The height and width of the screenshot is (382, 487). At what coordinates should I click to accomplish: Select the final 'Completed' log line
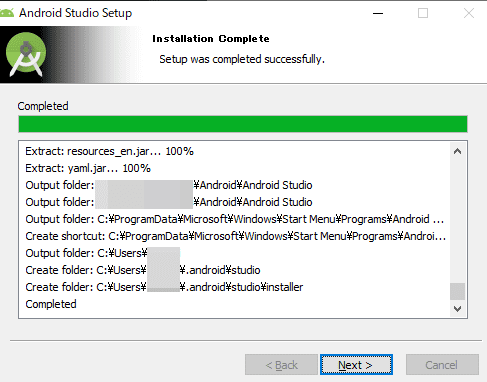click(x=51, y=304)
